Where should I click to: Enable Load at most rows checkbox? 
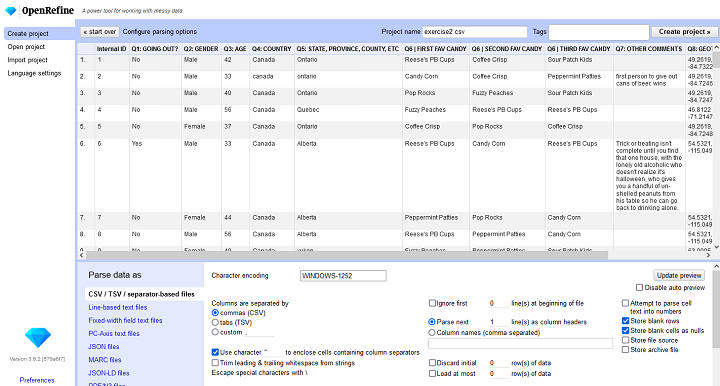pos(432,374)
